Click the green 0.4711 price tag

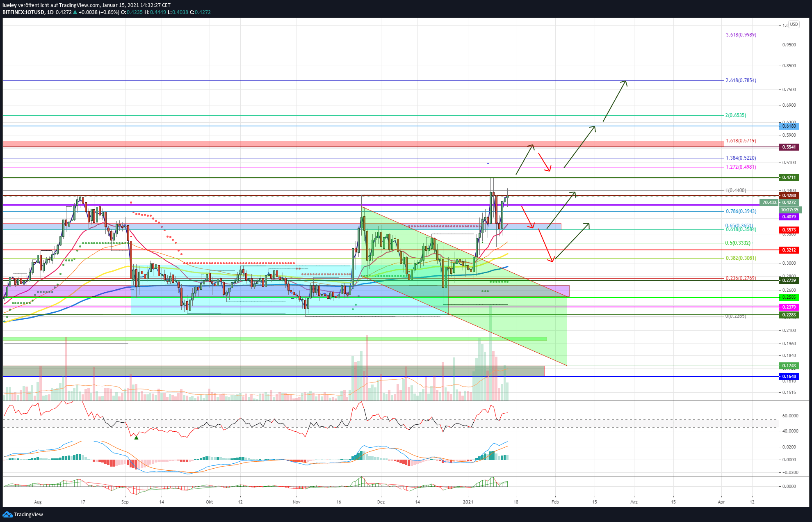coord(789,177)
